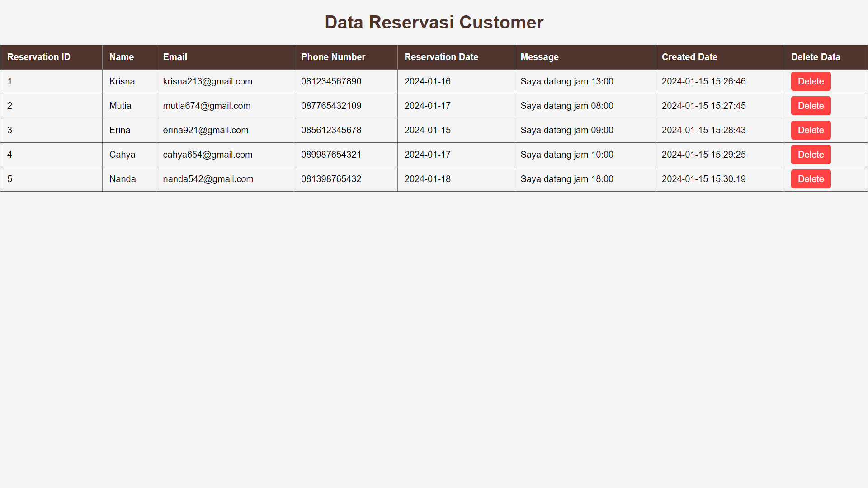The width and height of the screenshot is (868, 488).
Task: Delete Mutia's reservation
Action: 811,106
